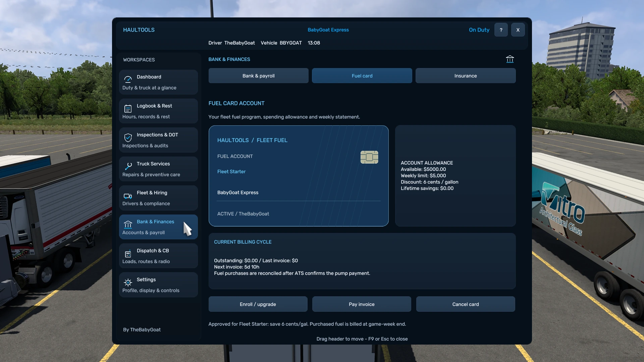Click the FUEL CARD ACCOUNT heading
Image resolution: width=644 pixels, height=362 pixels.
(236, 103)
